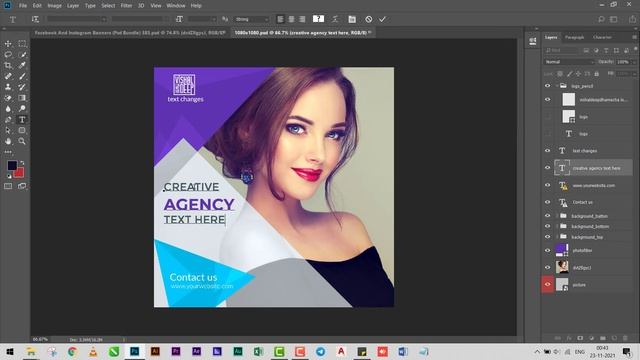Click the red background color swatch
The width and height of the screenshot is (640, 360).
(20, 173)
